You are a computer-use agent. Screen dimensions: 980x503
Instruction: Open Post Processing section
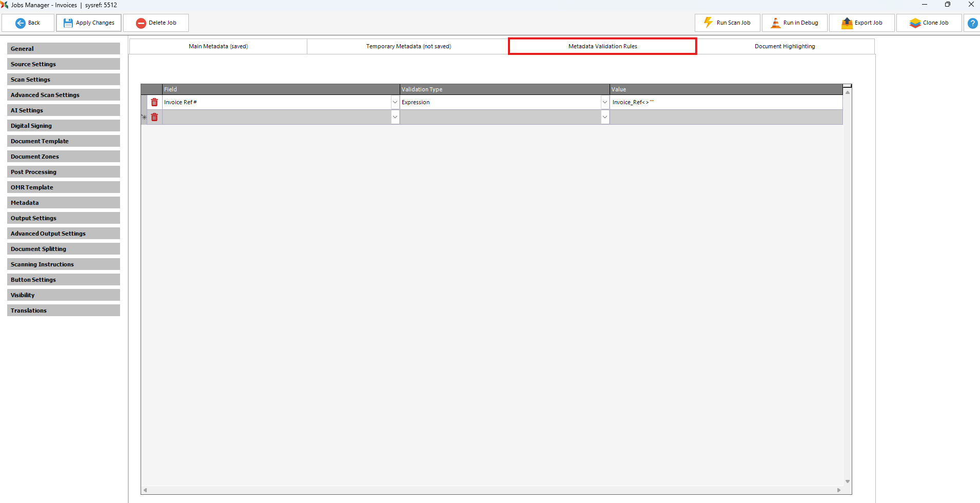[x=64, y=172]
